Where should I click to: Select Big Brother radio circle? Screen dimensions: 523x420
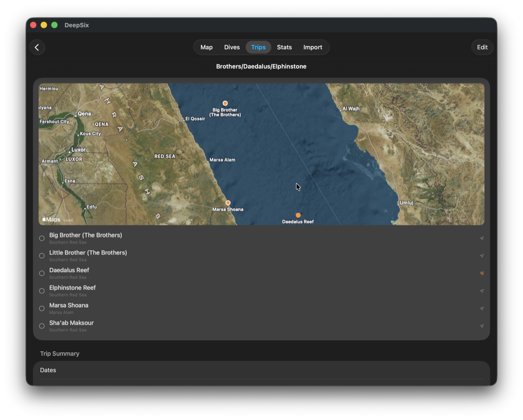42,239
